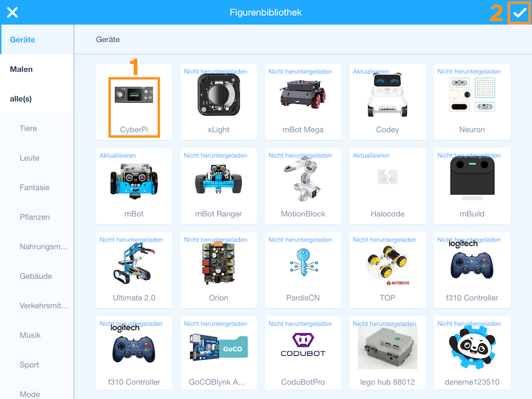Click Aktualisieren on the mBot card
The width and height of the screenshot is (532, 399).
pyautogui.click(x=118, y=156)
